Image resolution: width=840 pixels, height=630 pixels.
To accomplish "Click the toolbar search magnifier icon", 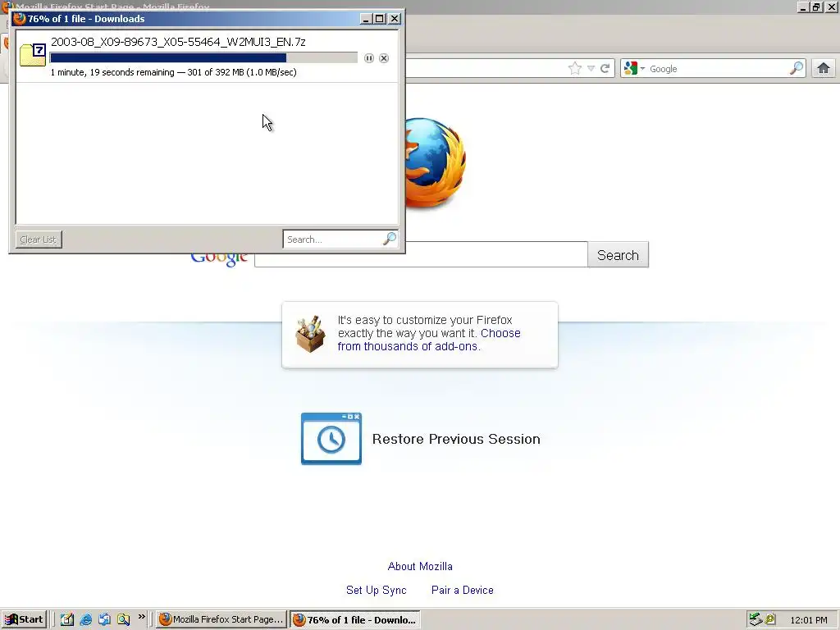I will [797, 68].
